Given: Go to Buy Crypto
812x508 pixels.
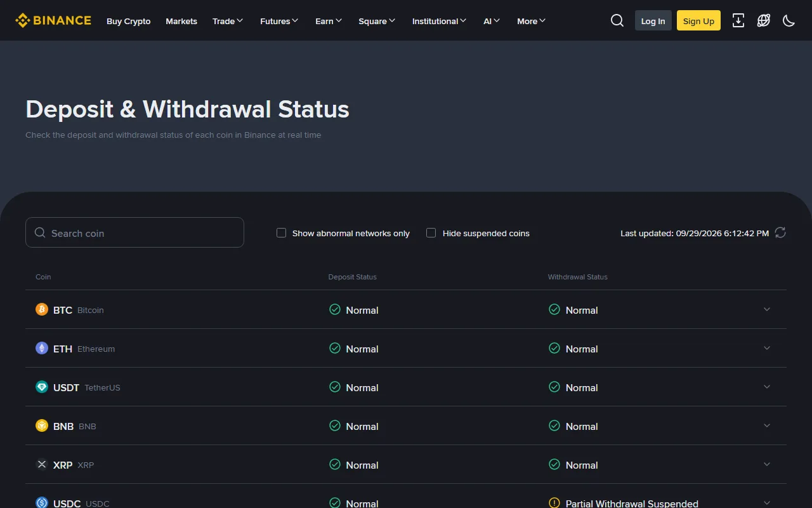Looking at the screenshot, I should (x=129, y=21).
